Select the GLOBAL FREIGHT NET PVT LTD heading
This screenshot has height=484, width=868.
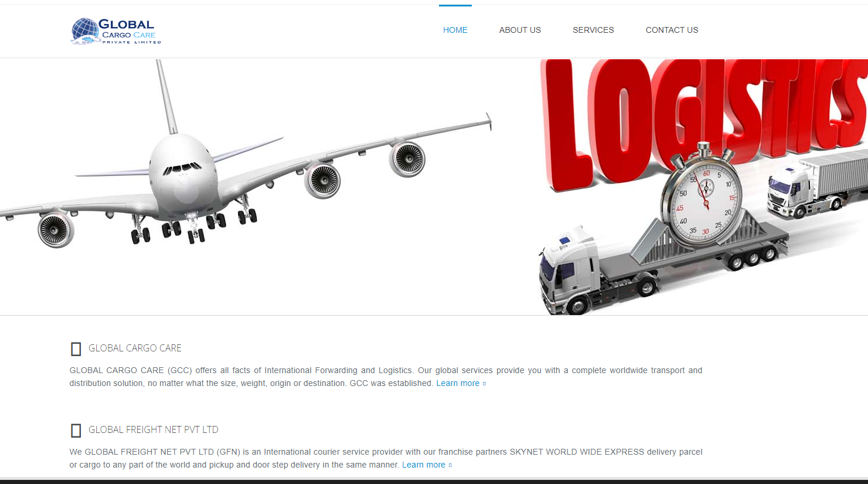154,429
